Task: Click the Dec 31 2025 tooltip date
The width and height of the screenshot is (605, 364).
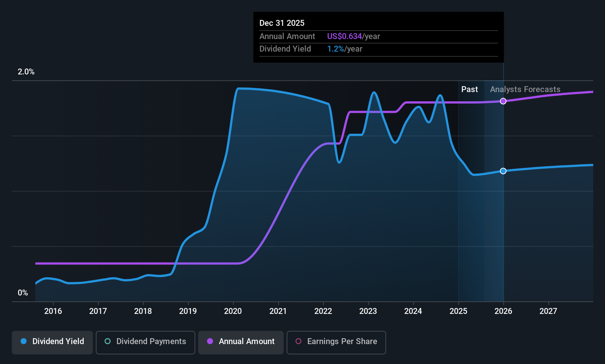Action: click(x=282, y=23)
